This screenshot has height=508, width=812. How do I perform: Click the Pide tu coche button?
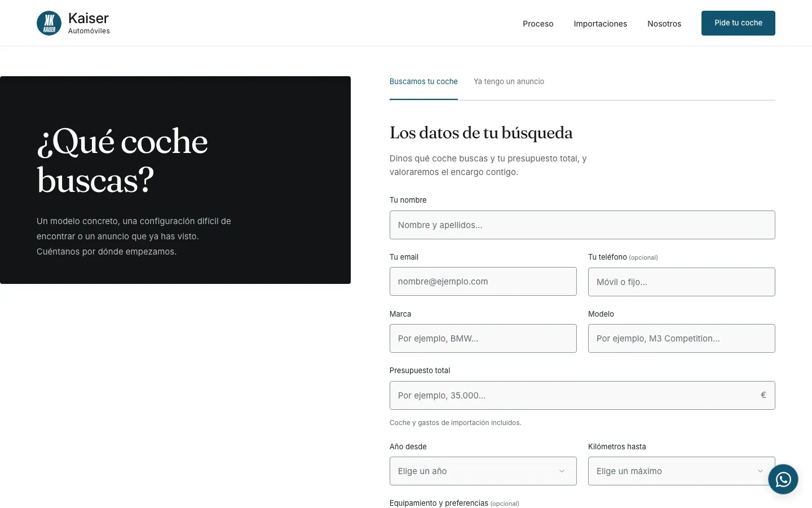click(x=738, y=23)
